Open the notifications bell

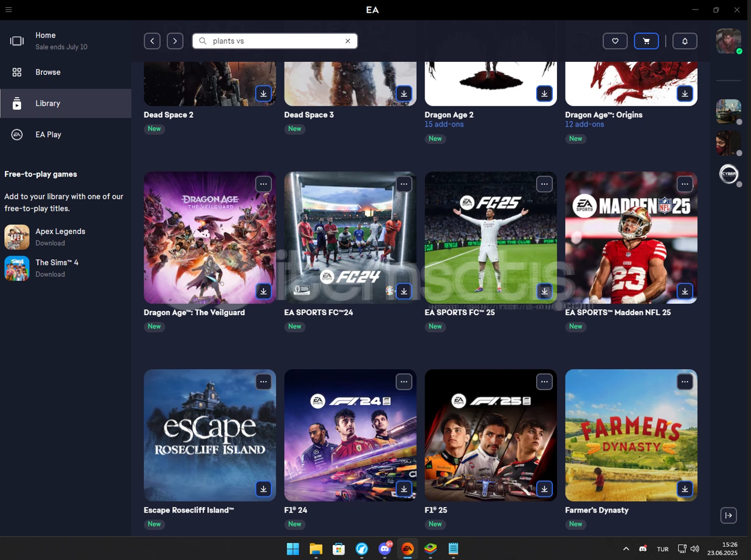click(685, 41)
